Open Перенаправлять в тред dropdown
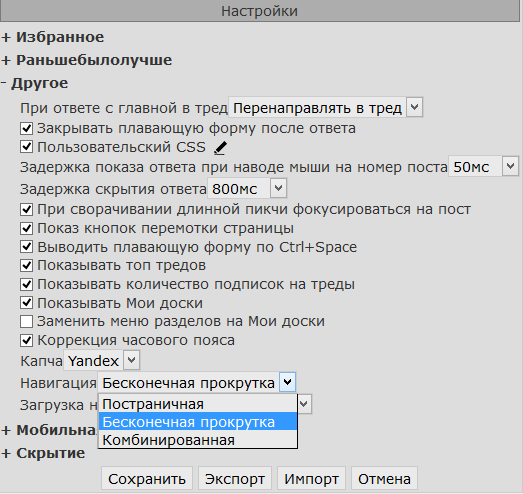 (326, 107)
